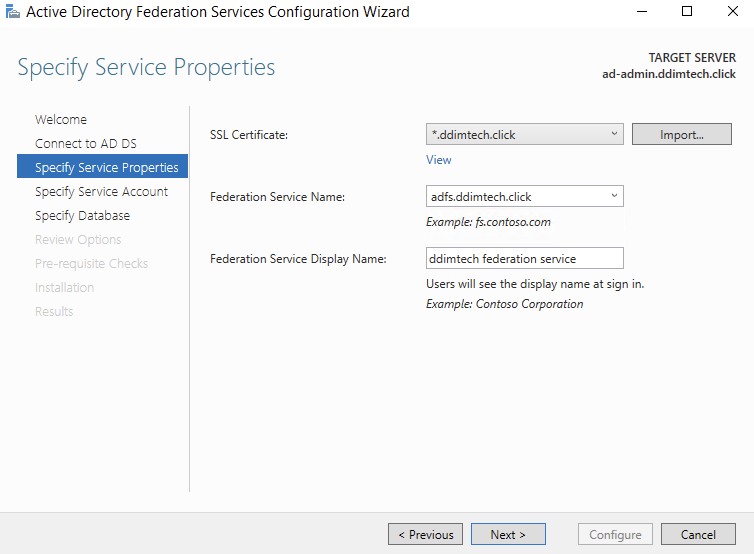
Task: Maximize the wizard window
Action: pos(687,12)
